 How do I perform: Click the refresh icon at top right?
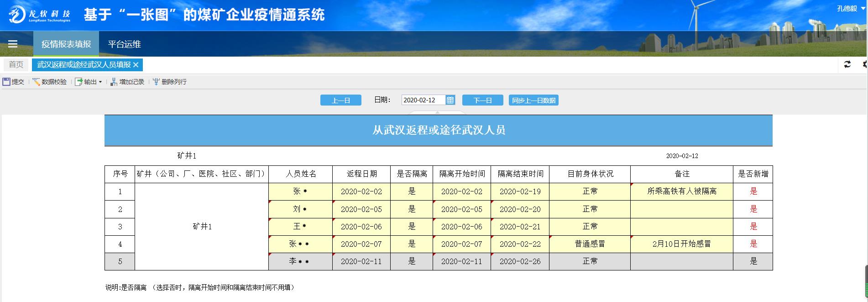[847, 64]
